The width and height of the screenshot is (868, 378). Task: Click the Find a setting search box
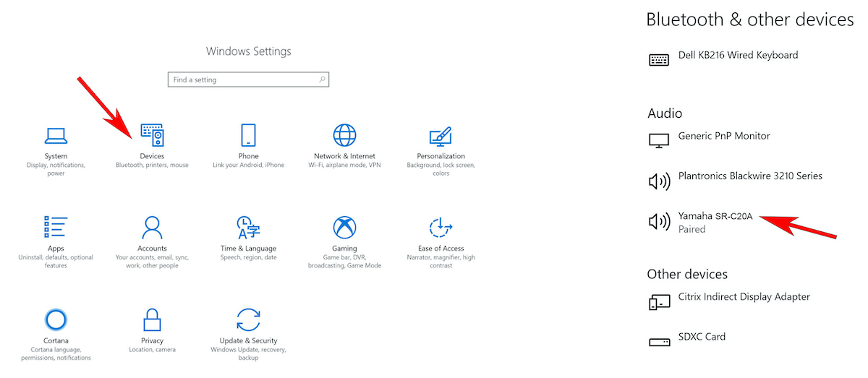pyautogui.click(x=242, y=80)
